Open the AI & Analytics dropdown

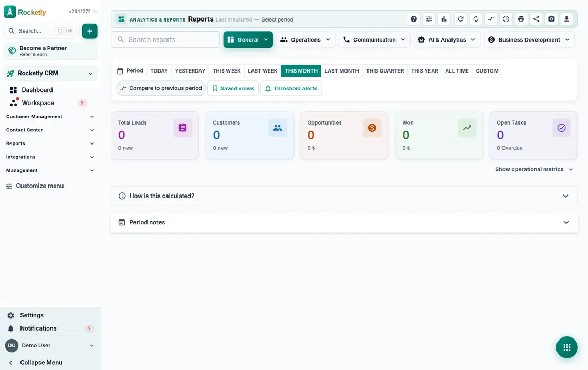[x=447, y=40]
